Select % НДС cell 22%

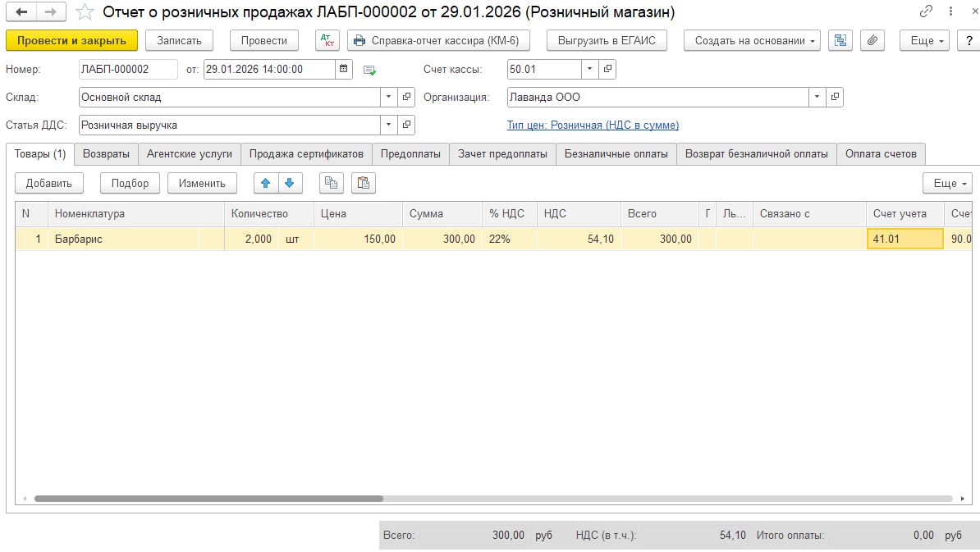point(510,240)
